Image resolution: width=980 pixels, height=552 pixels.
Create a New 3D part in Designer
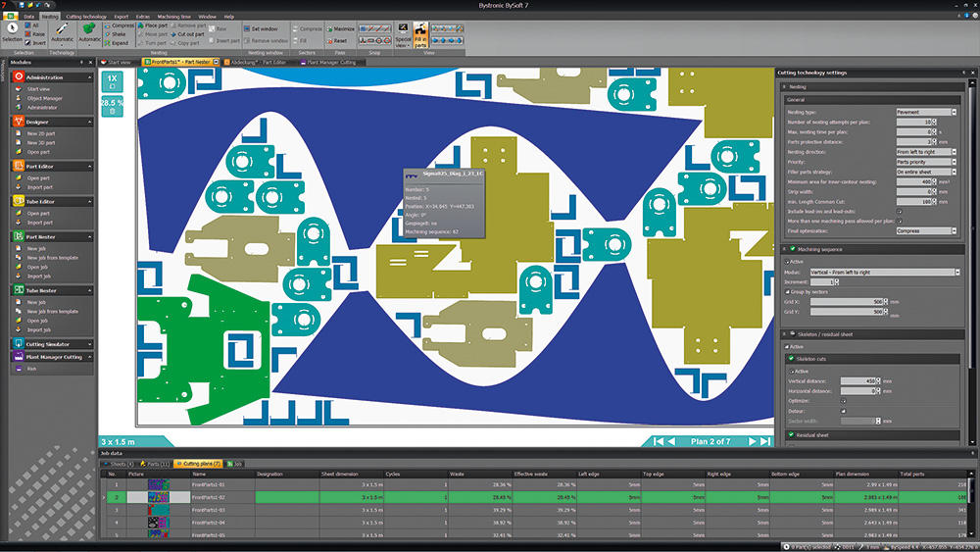(x=40, y=142)
